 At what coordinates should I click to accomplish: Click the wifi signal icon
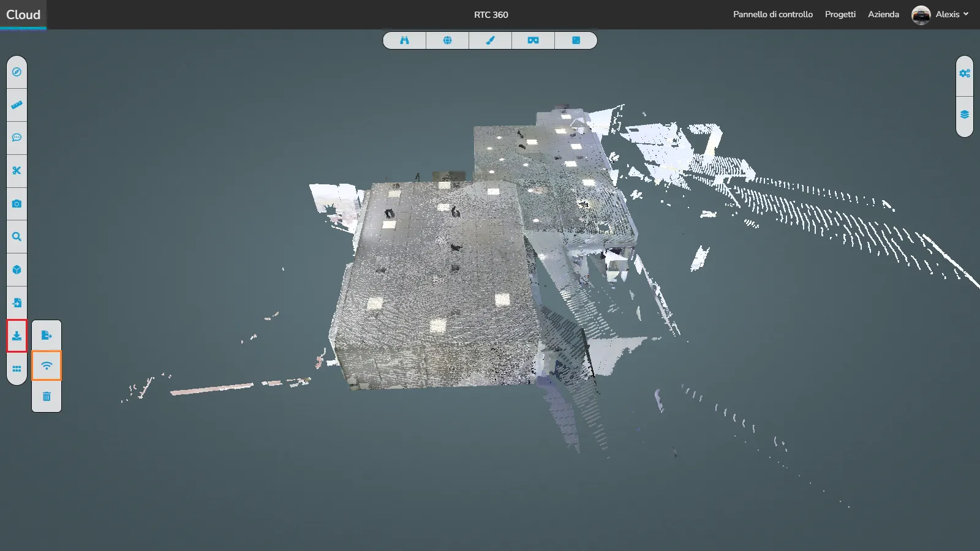pyautogui.click(x=47, y=365)
